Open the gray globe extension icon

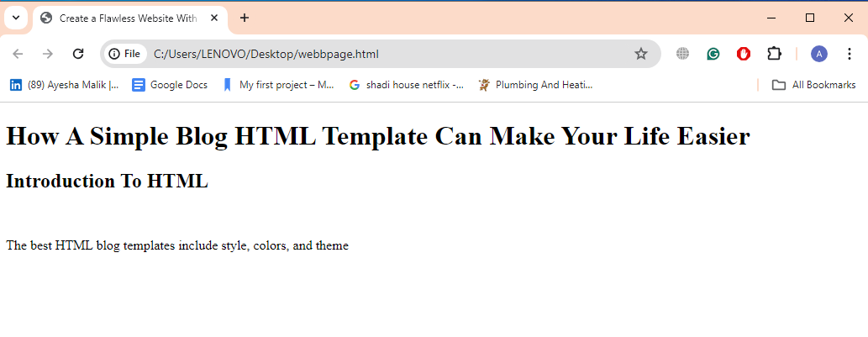tap(682, 54)
